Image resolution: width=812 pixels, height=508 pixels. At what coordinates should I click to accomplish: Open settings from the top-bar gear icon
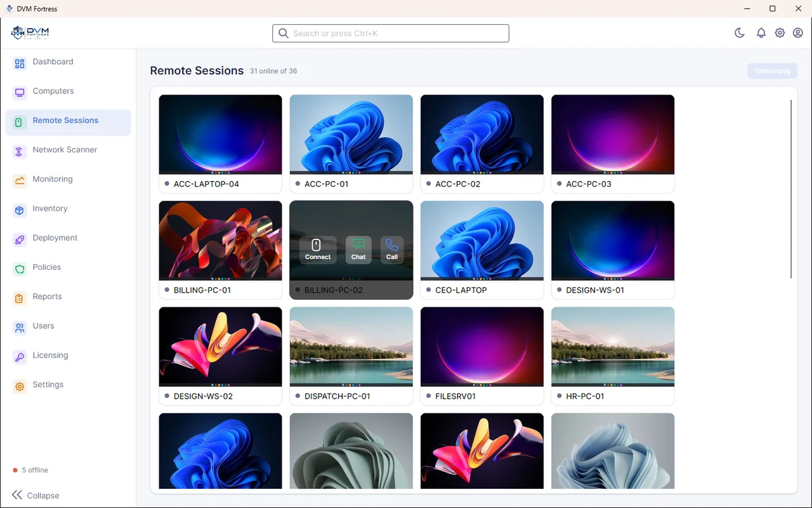coord(780,33)
